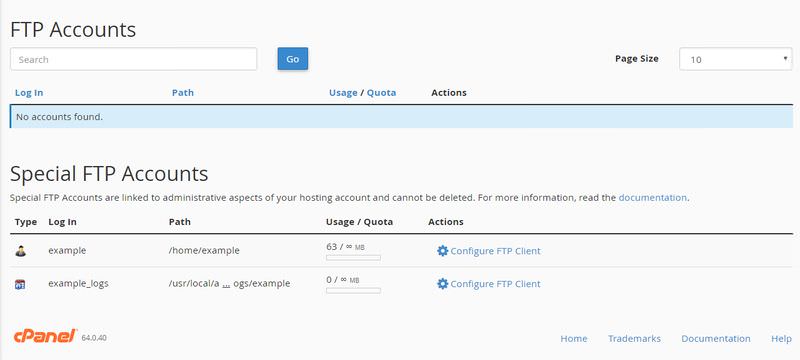
Task: Open the Trademarks footer link
Action: coord(634,339)
